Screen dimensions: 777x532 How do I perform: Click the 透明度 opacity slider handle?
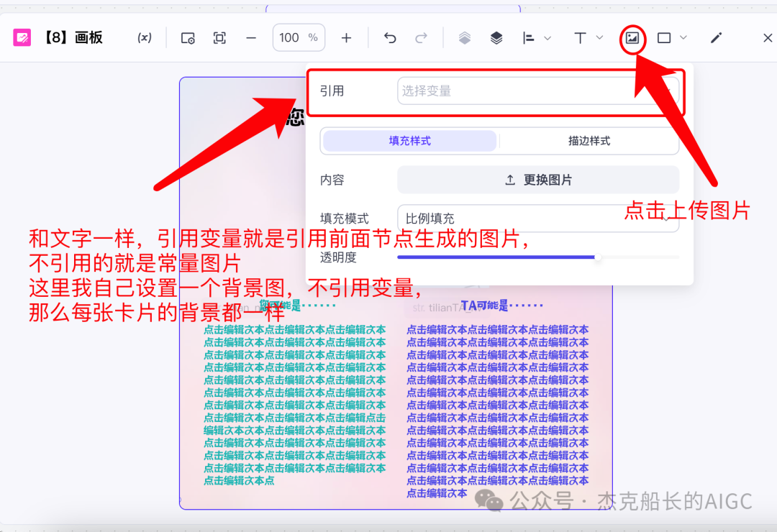(598, 257)
